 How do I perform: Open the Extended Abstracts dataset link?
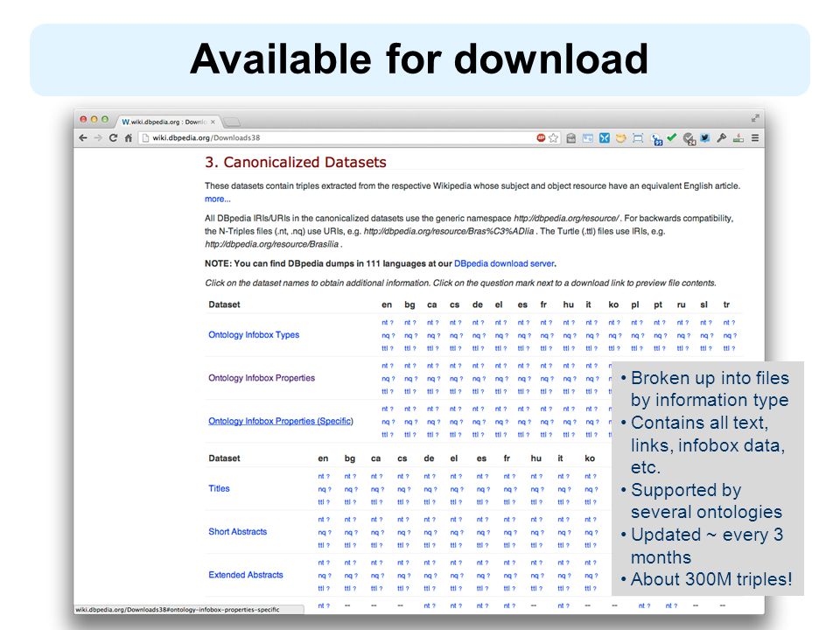tap(246, 575)
